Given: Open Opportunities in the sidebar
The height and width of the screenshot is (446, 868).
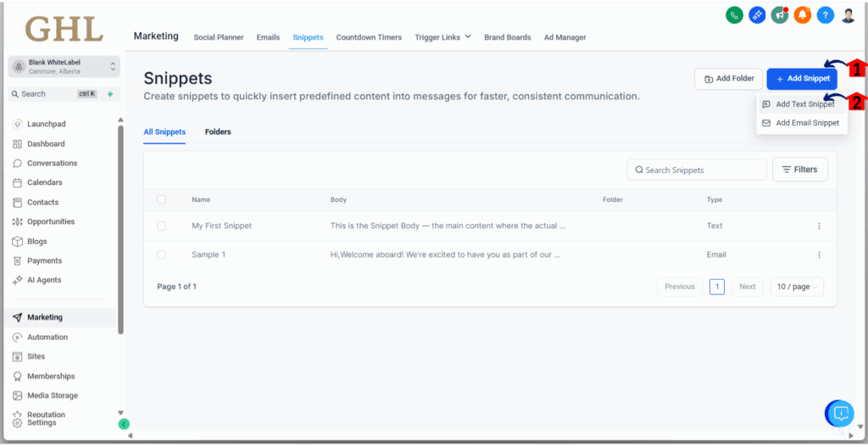Looking at the screenshot, I should pos(50,221).
